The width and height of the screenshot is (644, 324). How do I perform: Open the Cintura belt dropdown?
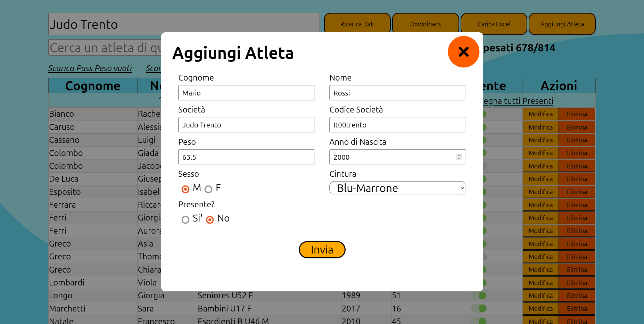(x=397, y=188)
